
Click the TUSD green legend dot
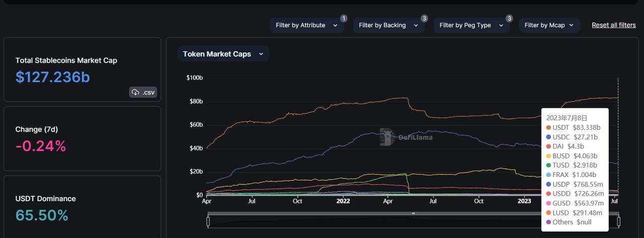[x=549, y=165]
